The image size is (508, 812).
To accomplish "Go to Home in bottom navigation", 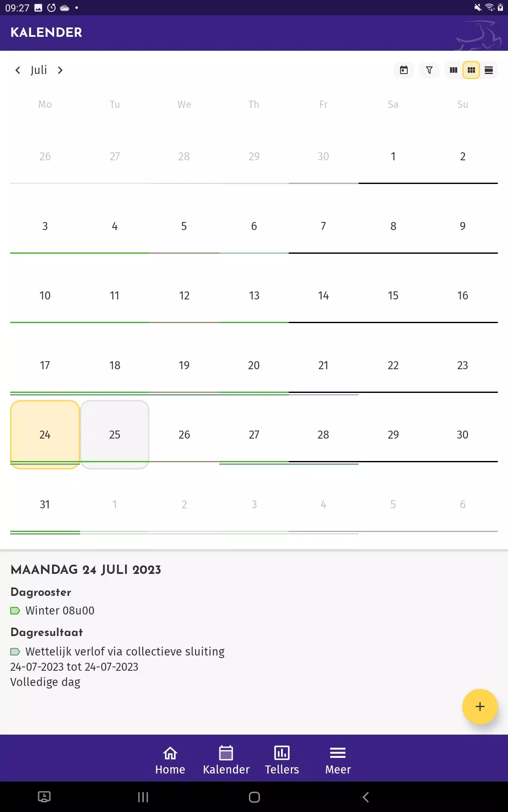I will pos(170,760).
